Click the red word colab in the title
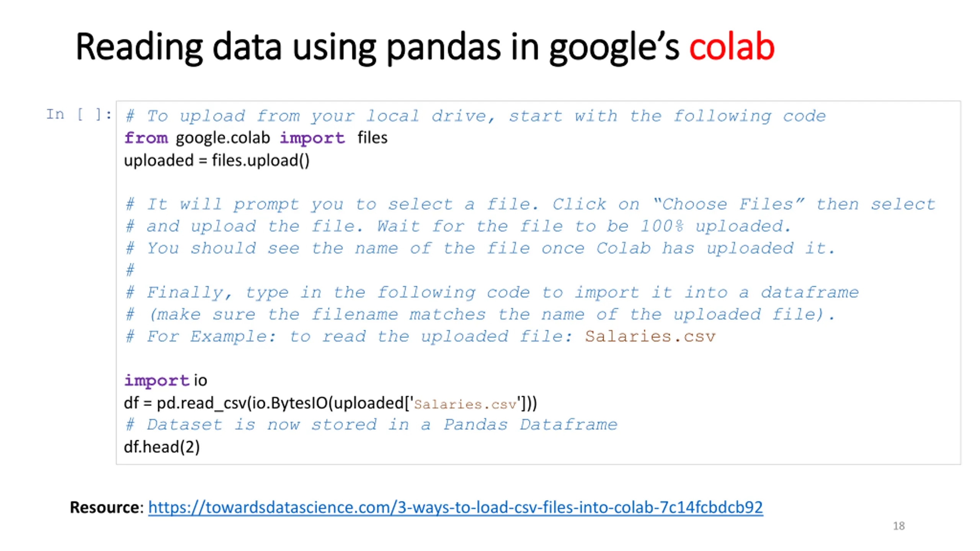The image size is (980, 551). pos(732,47)
